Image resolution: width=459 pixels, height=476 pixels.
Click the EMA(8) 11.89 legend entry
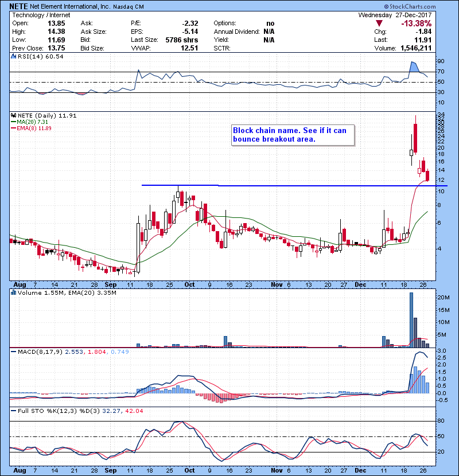[34, 128]
